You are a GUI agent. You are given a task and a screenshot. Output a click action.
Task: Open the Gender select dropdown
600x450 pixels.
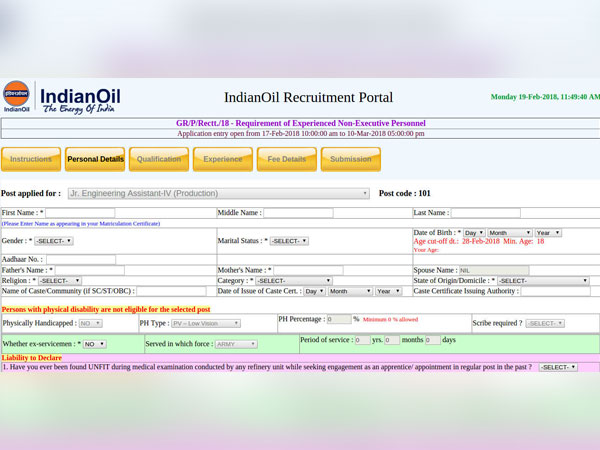pyautogui.click(x=54, y=241)
